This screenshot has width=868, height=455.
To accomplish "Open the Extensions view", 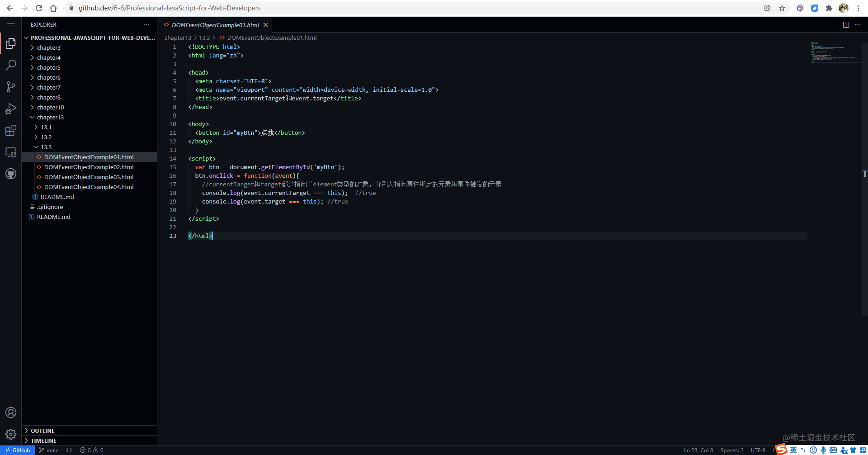I will pos(11,130).
